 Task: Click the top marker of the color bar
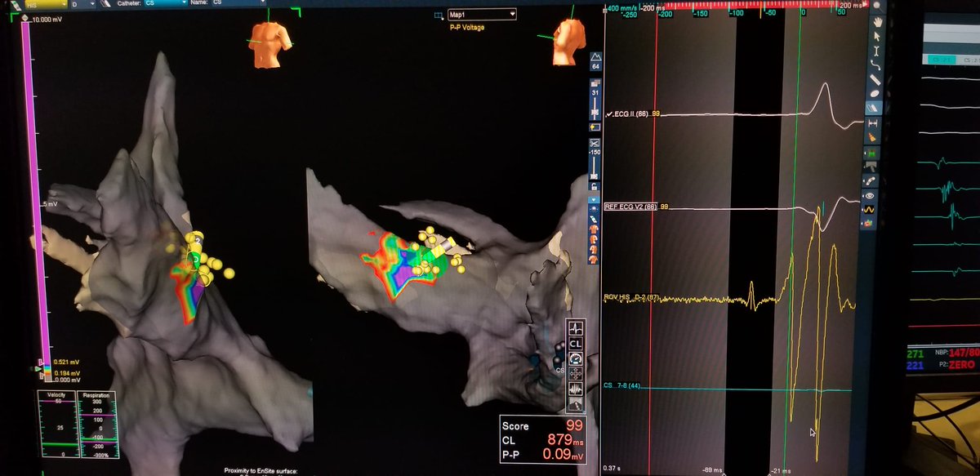(x=25, y=17)
